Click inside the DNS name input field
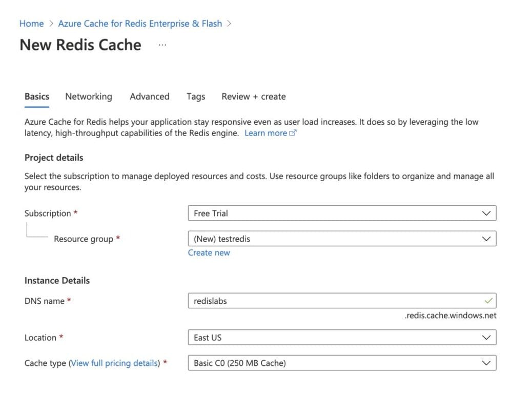The height and width of the screenshot is (411, 532). click(308, 301)
